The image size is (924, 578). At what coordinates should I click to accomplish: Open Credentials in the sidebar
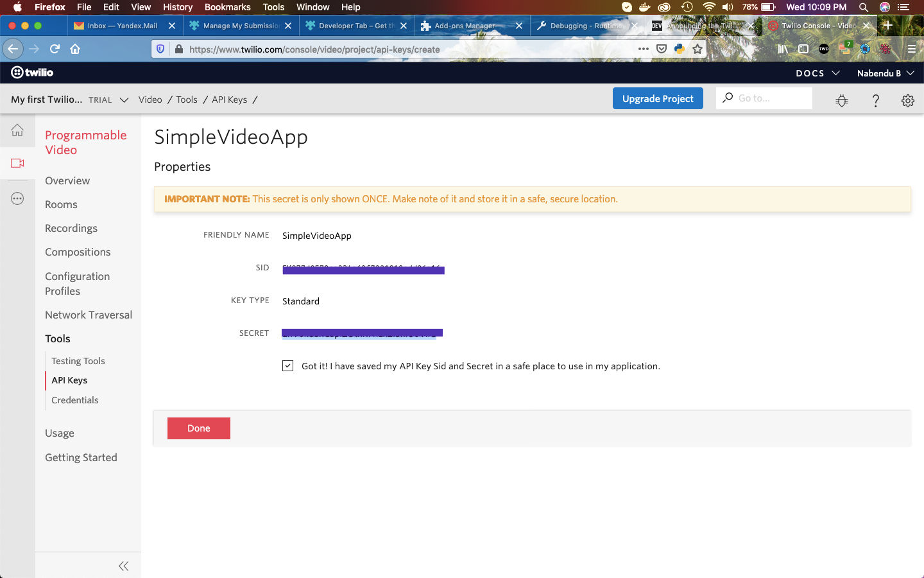coord(75,400)
